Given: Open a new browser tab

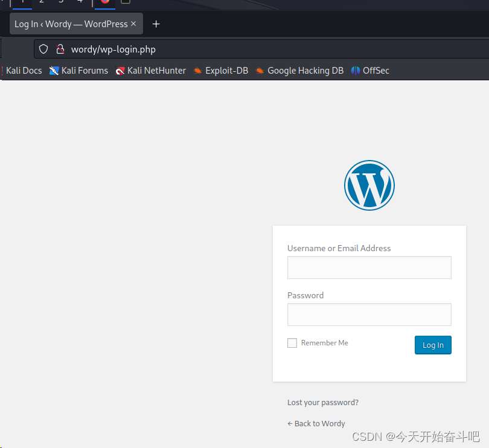Looking at the screenshot, I should 156,24.
